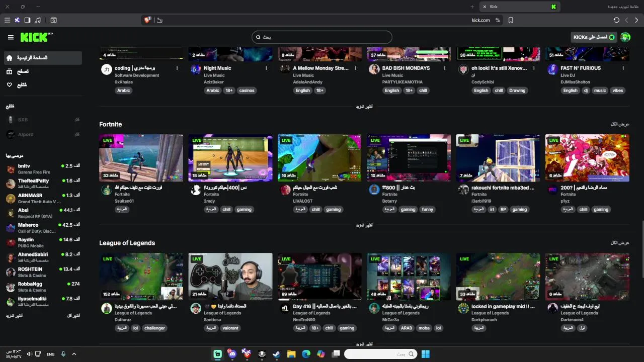
Task: Show more streams under the Live Music row
Action: [364, 107]
